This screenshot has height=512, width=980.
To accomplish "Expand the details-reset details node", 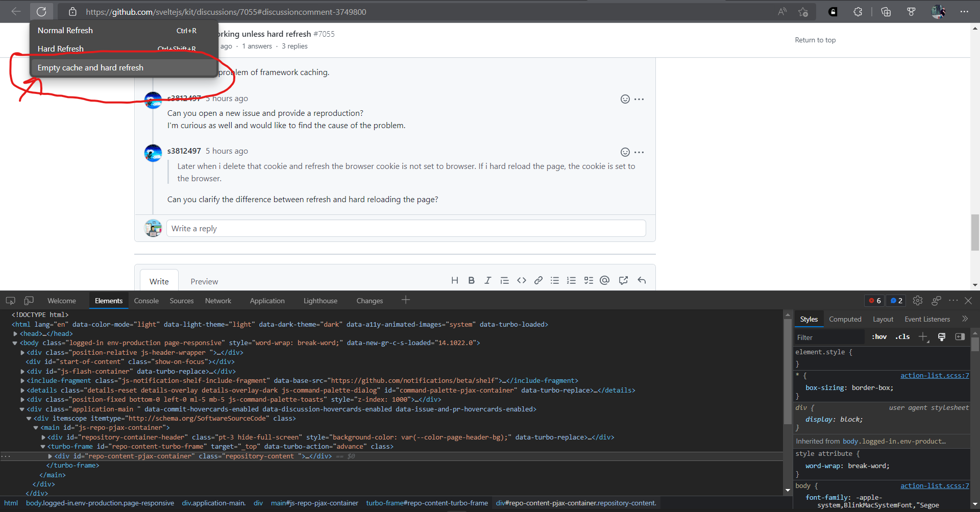I will [x=22, y=391].
